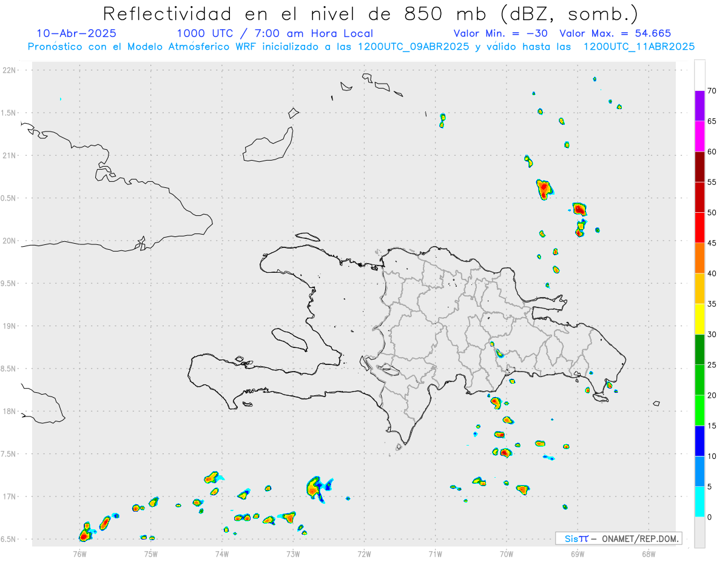Click the '70W' longitude axis label
The height and width of the screenshot is (562, 728).
click(x=507, y=553)
